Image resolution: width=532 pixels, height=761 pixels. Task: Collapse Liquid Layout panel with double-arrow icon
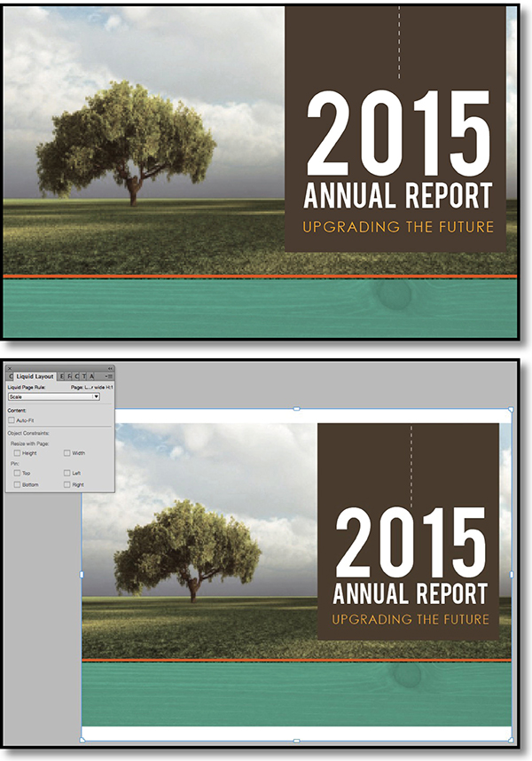110,369
